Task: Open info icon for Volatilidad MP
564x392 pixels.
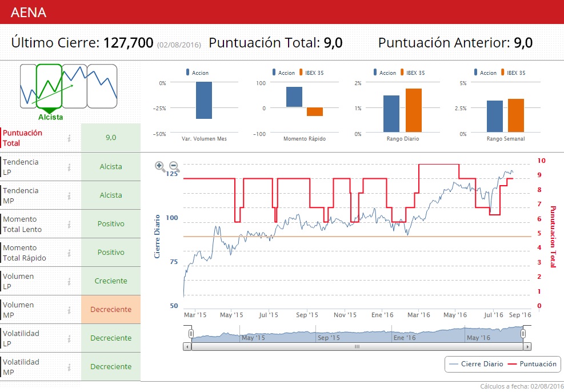Action: click(69, 367)
